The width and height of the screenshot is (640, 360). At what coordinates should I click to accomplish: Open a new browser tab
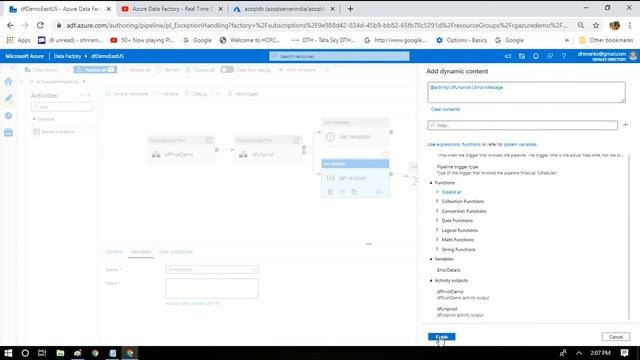350,9
